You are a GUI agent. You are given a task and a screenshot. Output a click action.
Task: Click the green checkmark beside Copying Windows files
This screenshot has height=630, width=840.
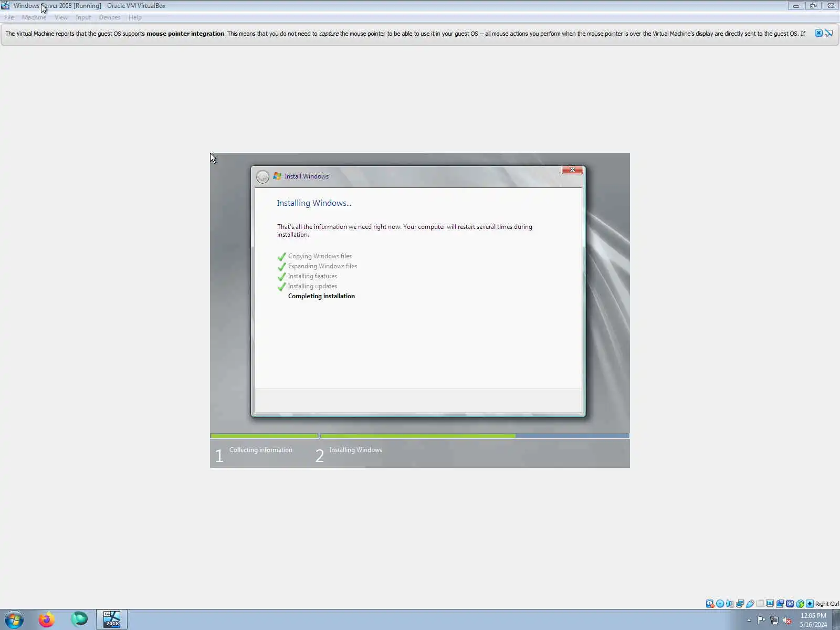(282, 257)
